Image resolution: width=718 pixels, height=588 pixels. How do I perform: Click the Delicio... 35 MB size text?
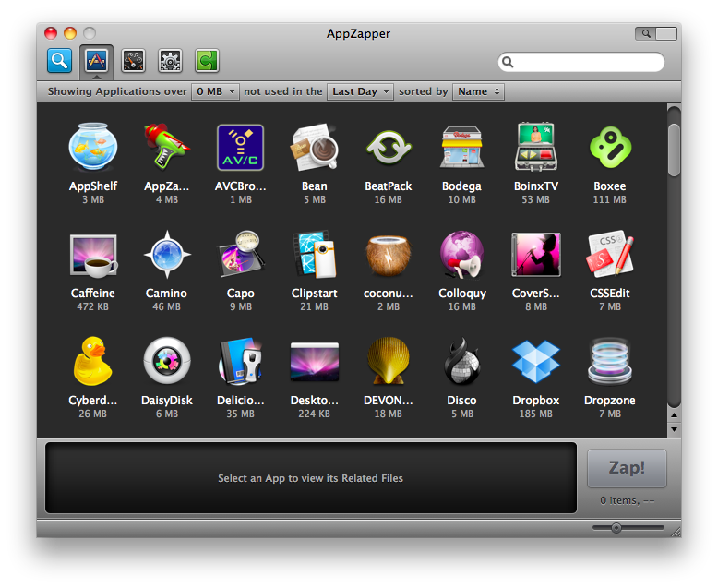click(x=240, y=414)
